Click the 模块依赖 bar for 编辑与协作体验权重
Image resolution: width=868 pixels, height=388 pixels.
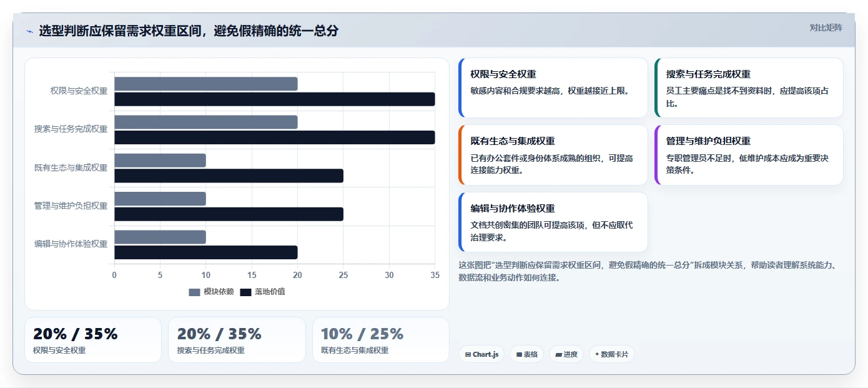160,237
